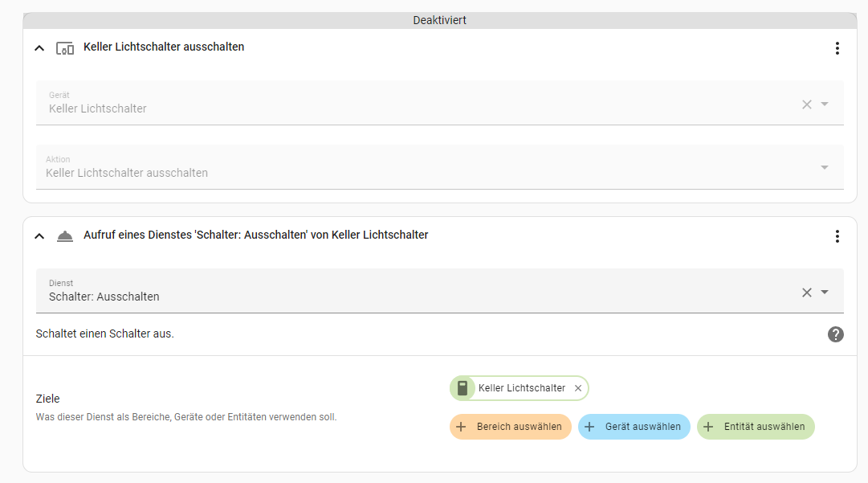Image resolution: width=868 pixels, height=483 pixels.
Task: Collapse the 'Schalter: Ausschalten' service action card
Action: coord(39,236)
